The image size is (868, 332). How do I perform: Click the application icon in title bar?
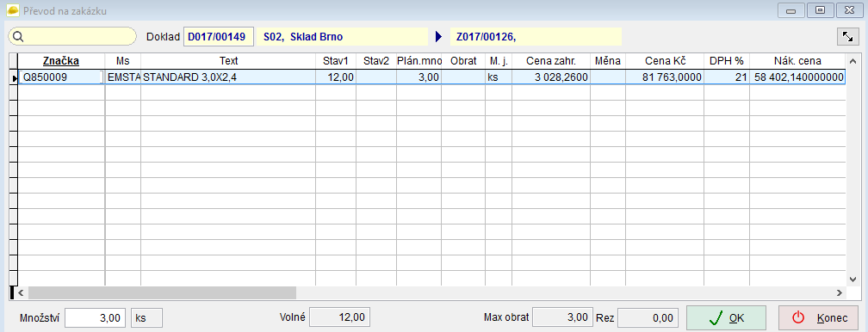click(12, 10)
